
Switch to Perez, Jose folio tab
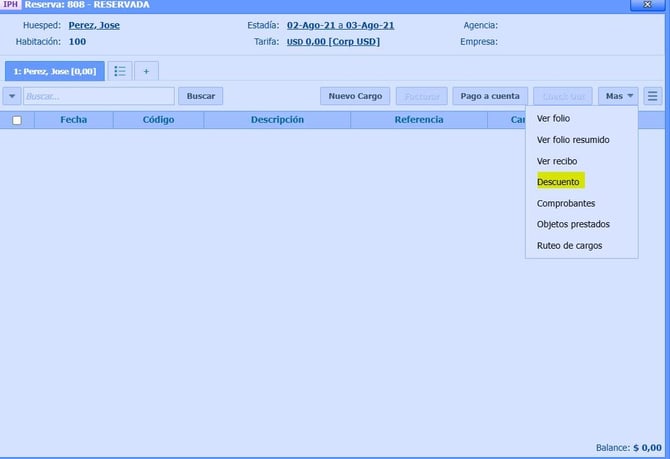(x=54, y=71)
